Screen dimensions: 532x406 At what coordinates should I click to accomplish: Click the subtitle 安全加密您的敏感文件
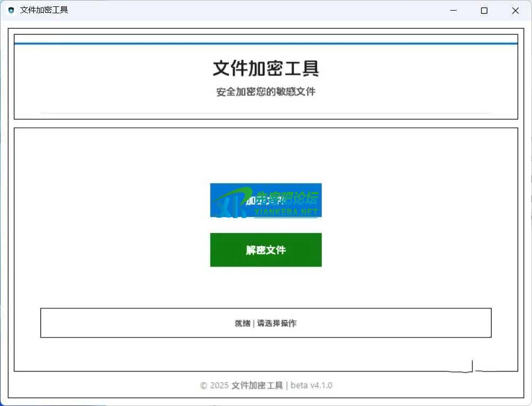click(x=265, y=92)
